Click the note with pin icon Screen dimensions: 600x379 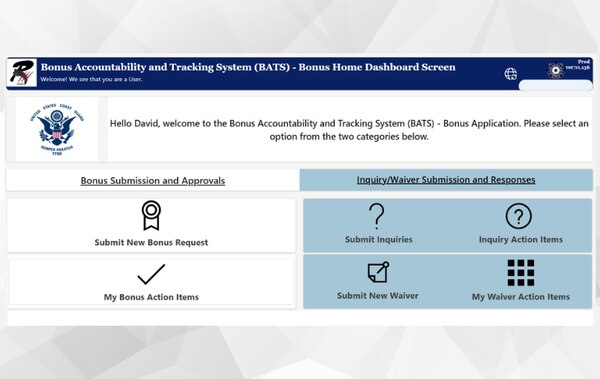(378, 272)
